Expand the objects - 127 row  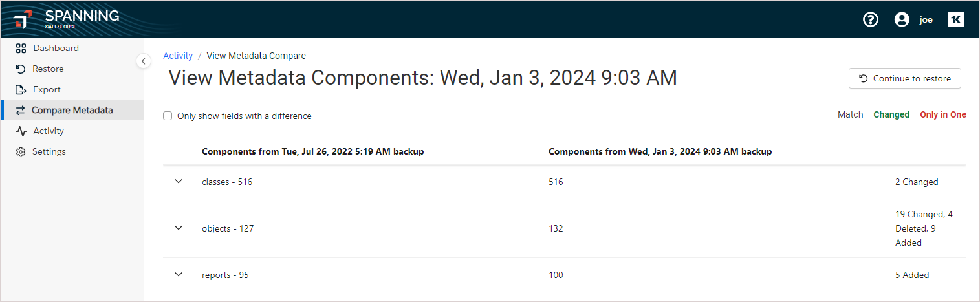[179, 228]
